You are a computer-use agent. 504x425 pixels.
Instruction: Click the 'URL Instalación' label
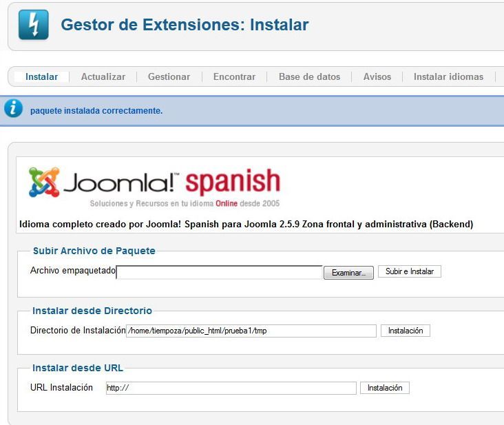coord(61,387)
